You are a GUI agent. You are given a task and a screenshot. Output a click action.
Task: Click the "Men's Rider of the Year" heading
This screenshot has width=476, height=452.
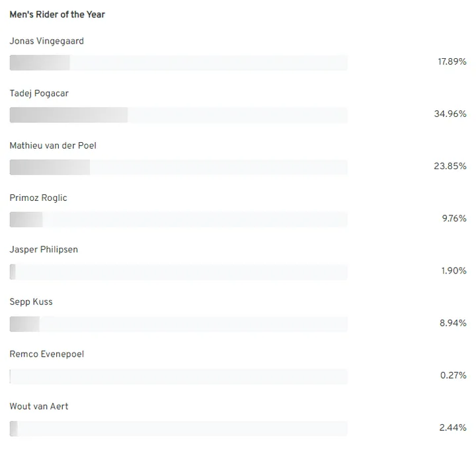pos(57,15)
